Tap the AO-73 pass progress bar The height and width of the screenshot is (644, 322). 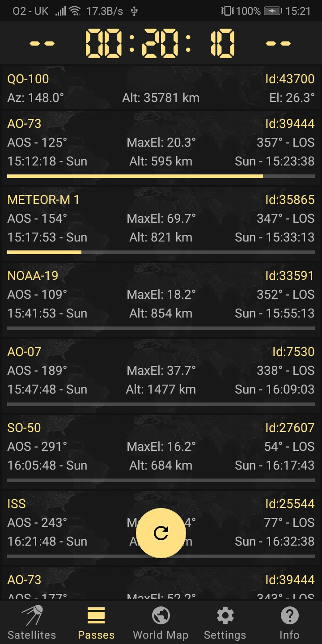(x=161, y=176)
